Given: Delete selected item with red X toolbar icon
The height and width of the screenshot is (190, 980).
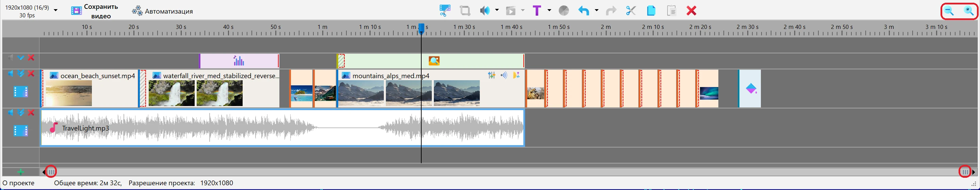Looking at the screenshot, I should tap(692, 10).
